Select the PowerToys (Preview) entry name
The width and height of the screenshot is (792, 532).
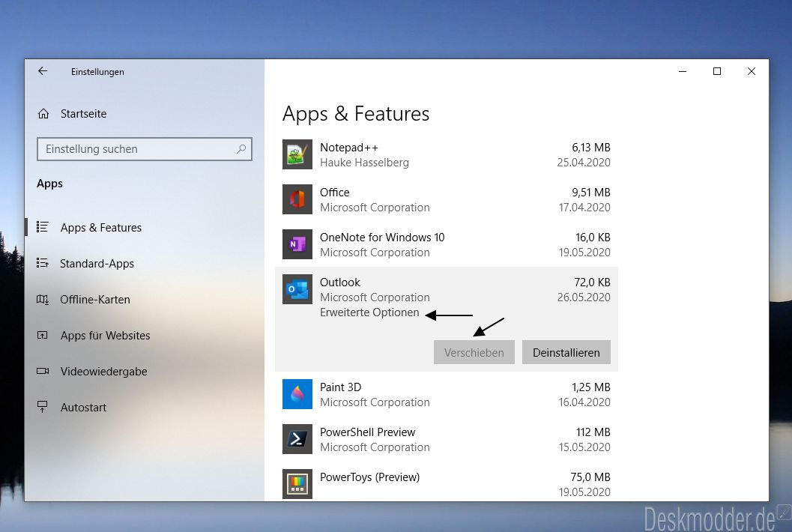pos(369,477)
